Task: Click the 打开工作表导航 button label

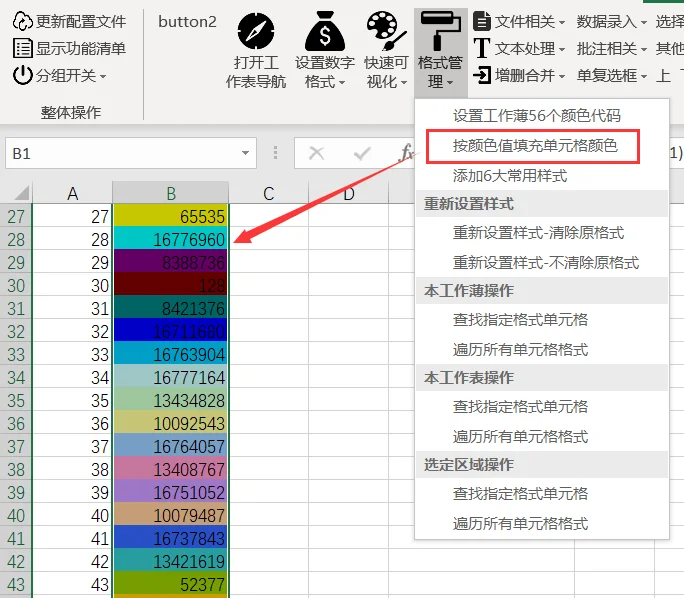Action: coord(256,72)
